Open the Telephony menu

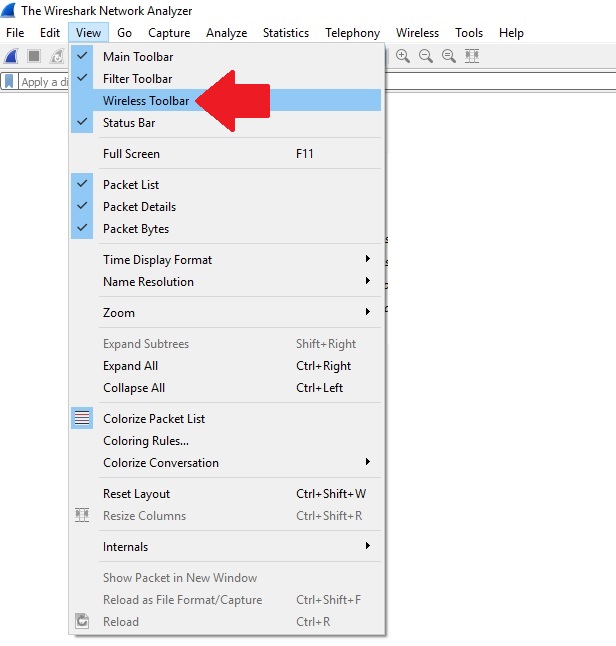[x=352, y=33]
